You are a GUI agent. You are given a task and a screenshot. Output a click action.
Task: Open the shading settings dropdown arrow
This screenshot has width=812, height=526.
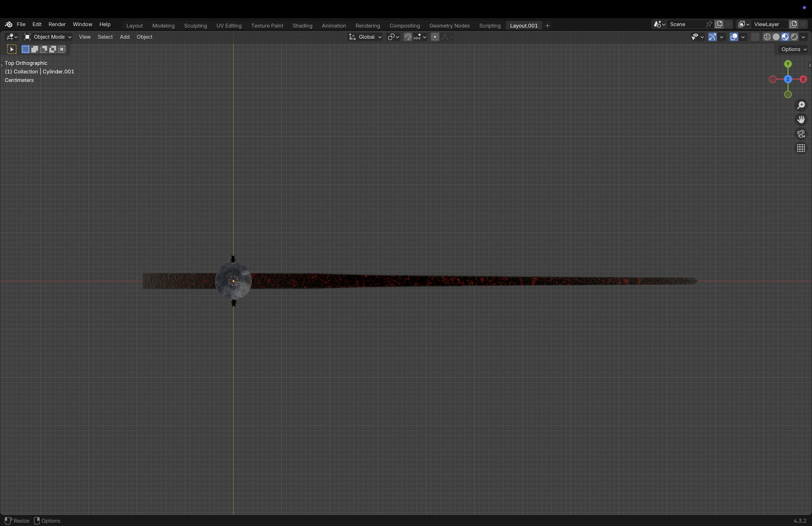803,37
